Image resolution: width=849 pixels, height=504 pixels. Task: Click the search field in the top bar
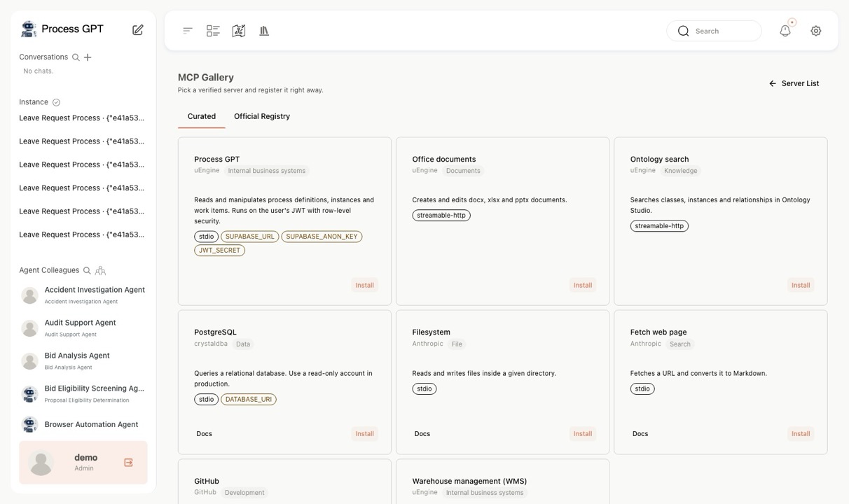pyautogui.click(x=714, y=31)
